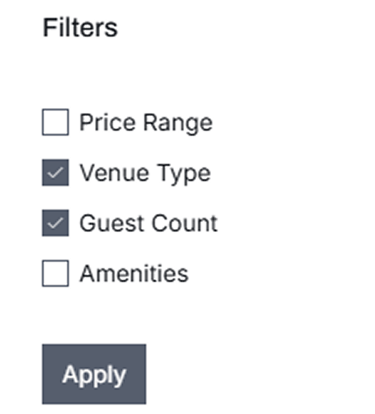
Task: Toggle off the Venue Type filter
Action: tap(55, 172)
